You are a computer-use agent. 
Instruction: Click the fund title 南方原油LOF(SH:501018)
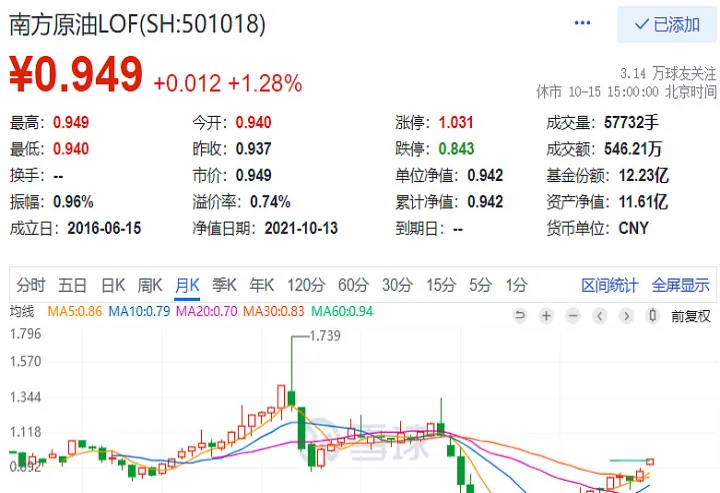(137, 24)
